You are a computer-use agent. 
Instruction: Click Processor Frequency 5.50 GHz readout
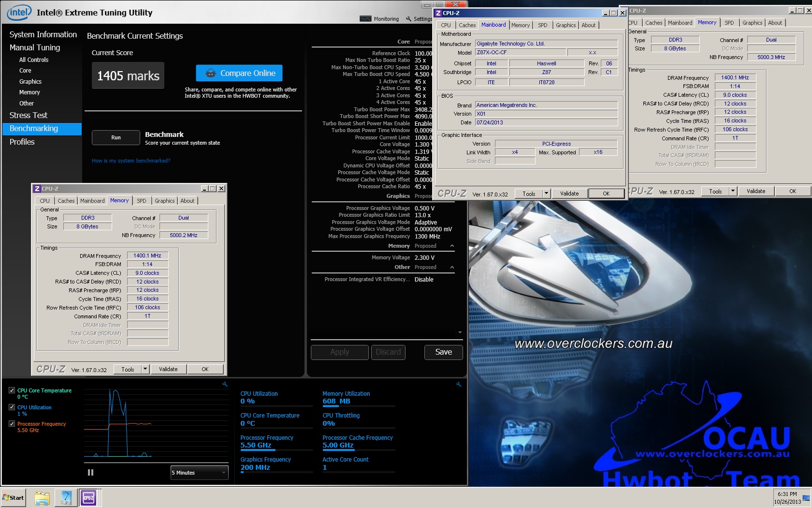(x=256, y=445)
